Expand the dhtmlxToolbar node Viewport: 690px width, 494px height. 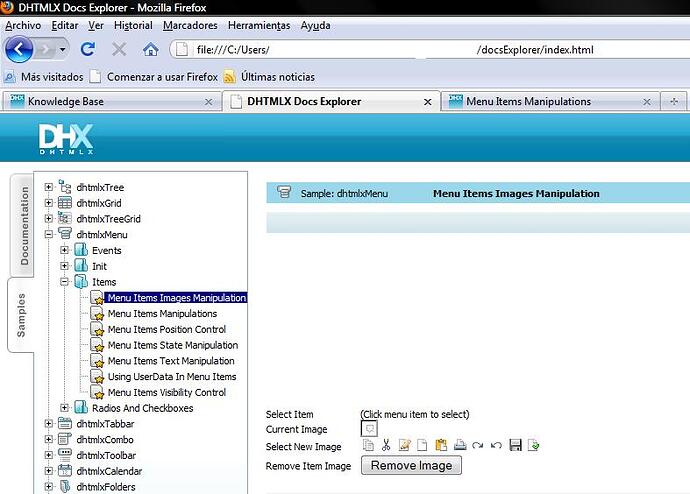pyautogui.click(x=49, y=455)
